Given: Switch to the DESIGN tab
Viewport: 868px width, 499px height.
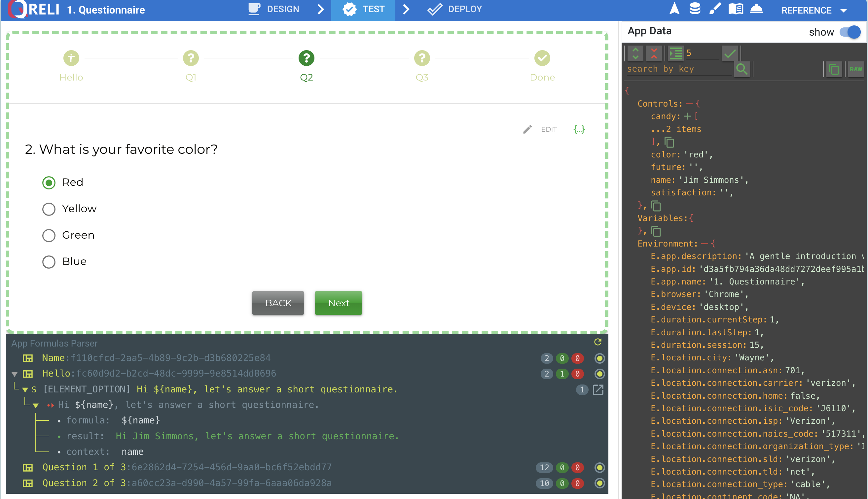Looking at the screenshot, I should (274, 9).
